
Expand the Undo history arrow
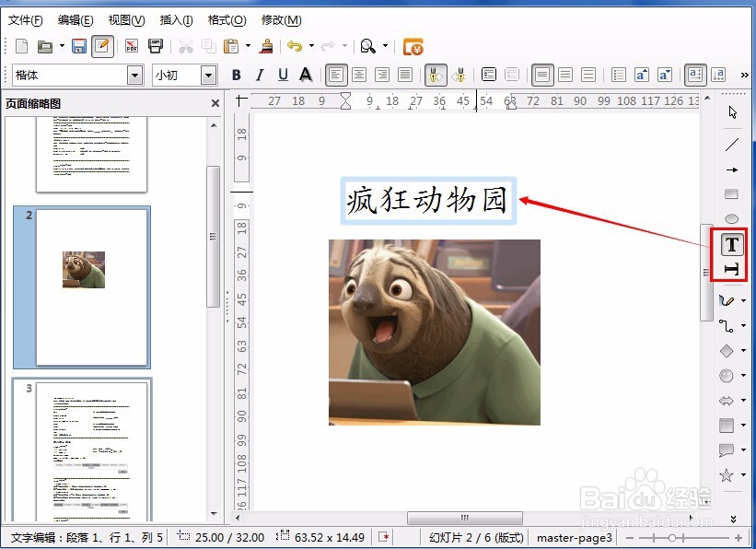(x=311, y=46)
